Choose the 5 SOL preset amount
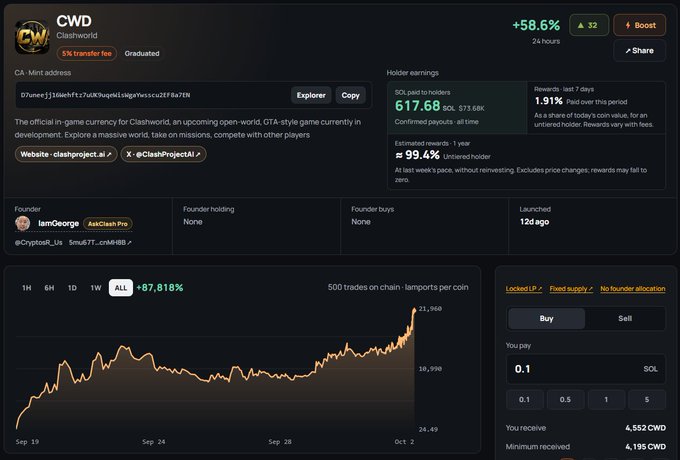The height and width of the screenshot is (460, 680). pyautogui.click(x=647, y=400)
